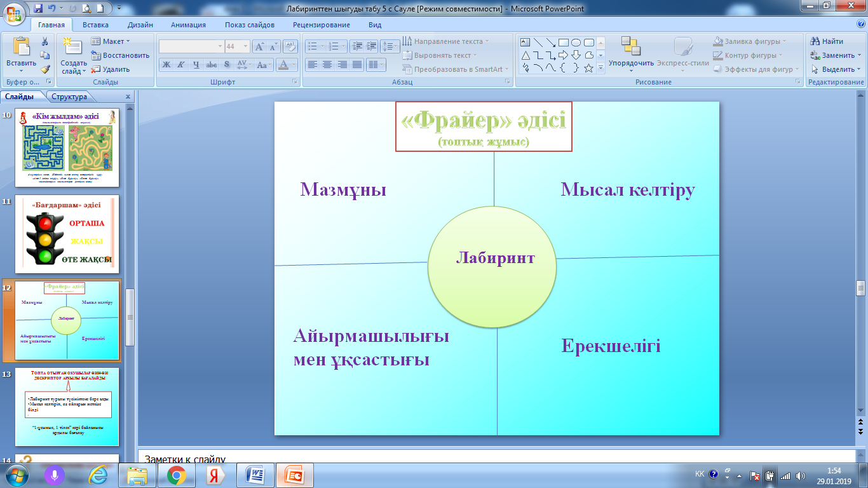The width and height of the screenshot is (868, 488).
Task: Select the Format Painter brush icon
Action: click(45, 69)
